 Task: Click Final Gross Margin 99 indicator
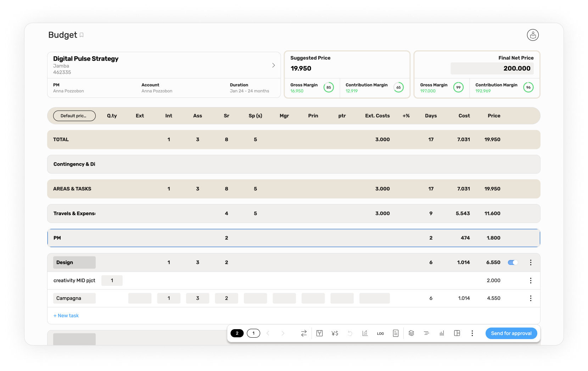(x=458, y=87)
